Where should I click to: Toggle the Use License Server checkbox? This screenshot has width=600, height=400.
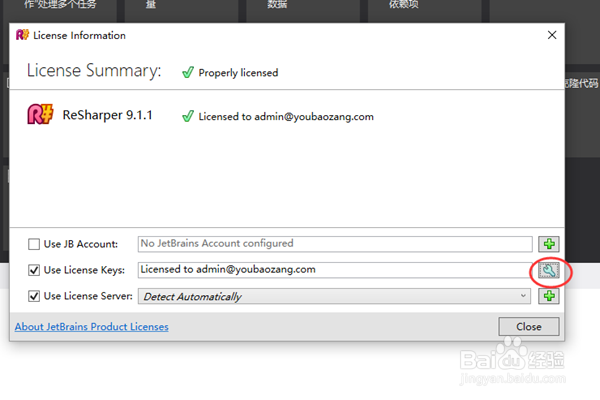34,296
